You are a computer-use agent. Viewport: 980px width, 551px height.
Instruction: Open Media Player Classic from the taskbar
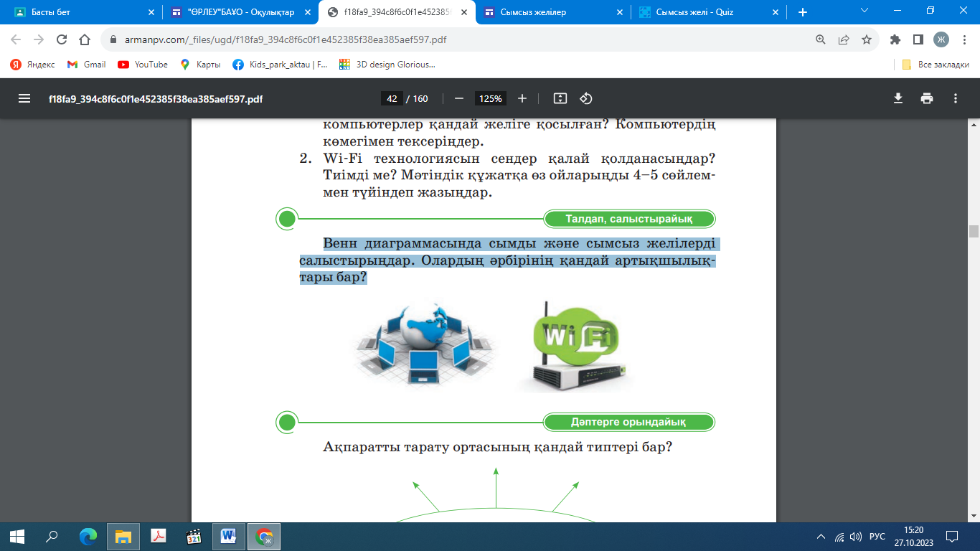point(194,536)
